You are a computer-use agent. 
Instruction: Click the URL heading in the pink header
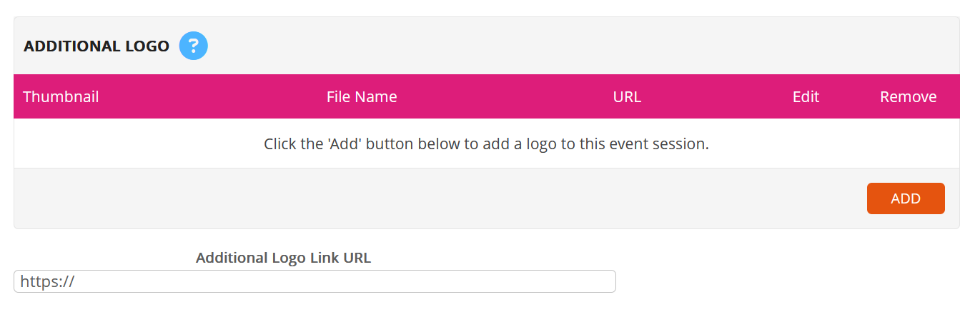pyautogui.click(x=627, y=97)
